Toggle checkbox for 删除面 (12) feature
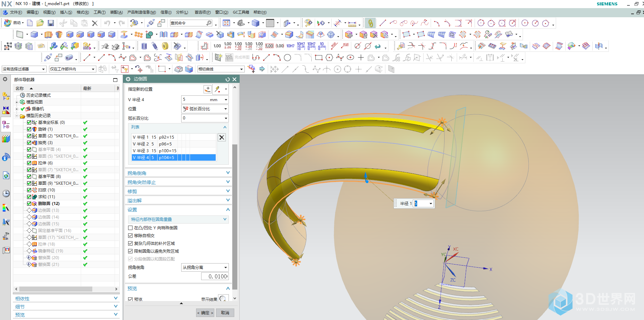This screenshot has width=644, height=320. coord(29,204)
